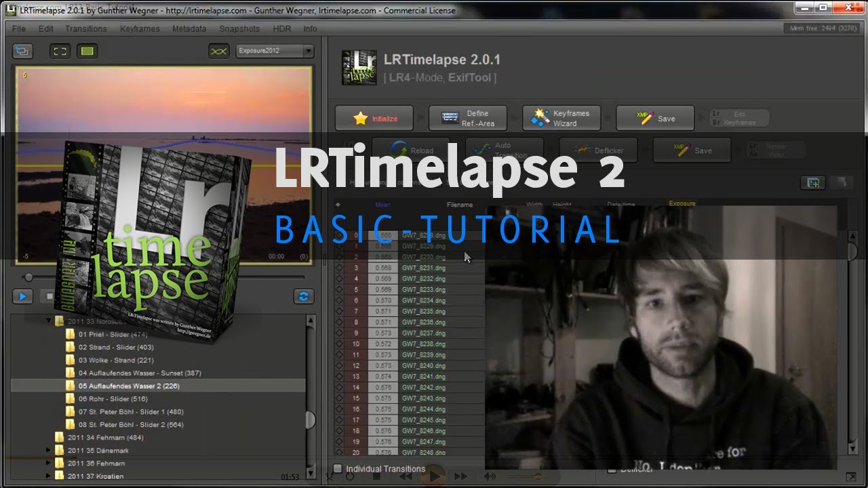Select row GW7_8231.dng
This screenshot has width=868, height=488.
[424, 268]
